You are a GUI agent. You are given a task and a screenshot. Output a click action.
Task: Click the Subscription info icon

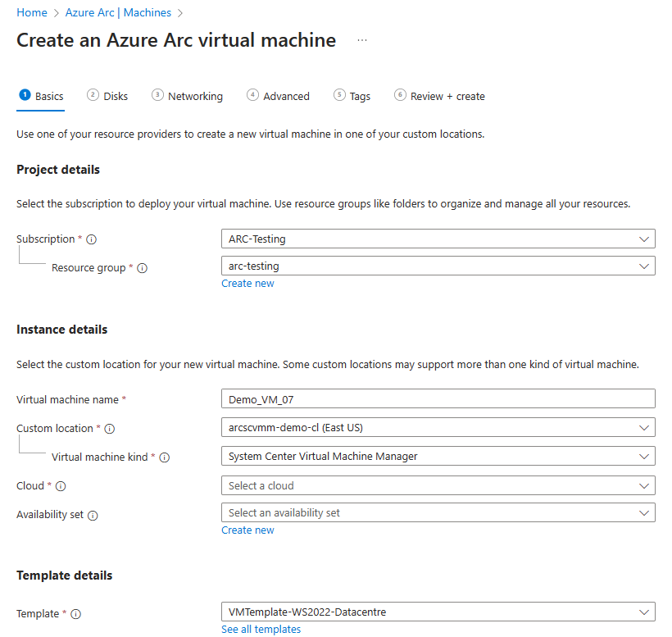(x=91, y=239)
